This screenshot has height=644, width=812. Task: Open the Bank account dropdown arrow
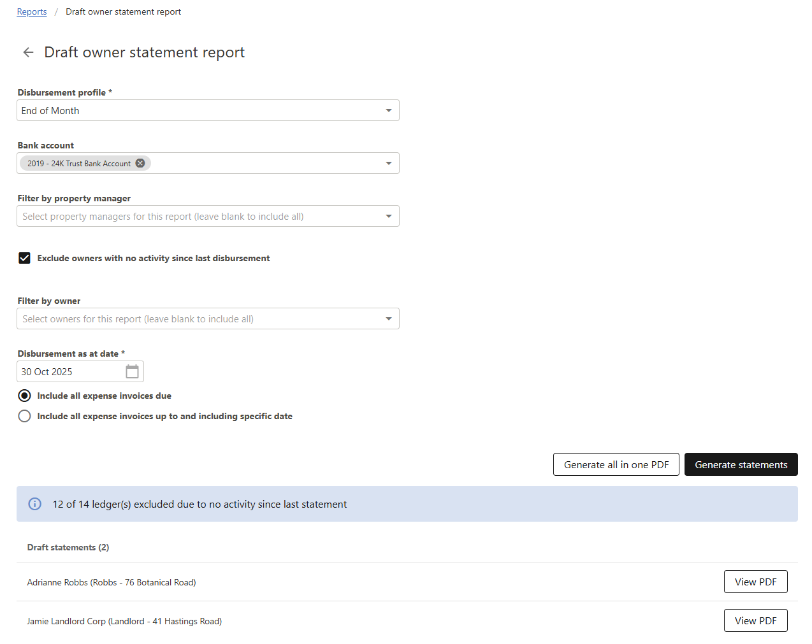[388, 164]
